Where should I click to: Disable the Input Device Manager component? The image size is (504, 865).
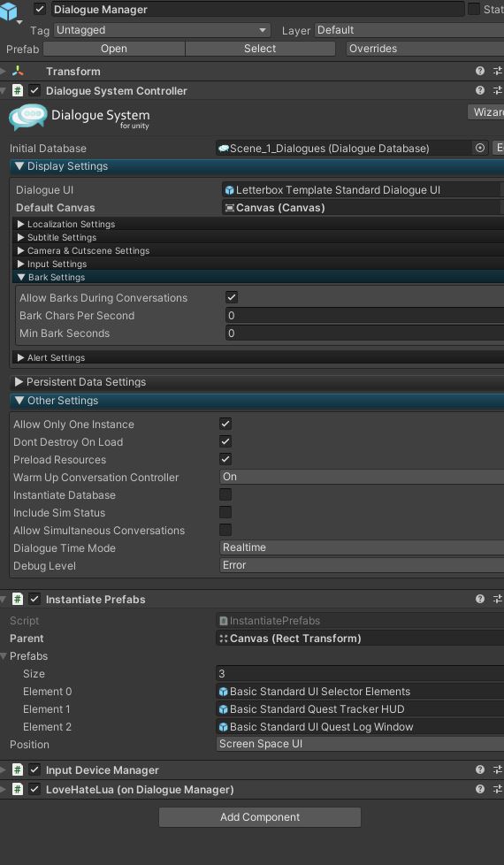pos(34,769)
